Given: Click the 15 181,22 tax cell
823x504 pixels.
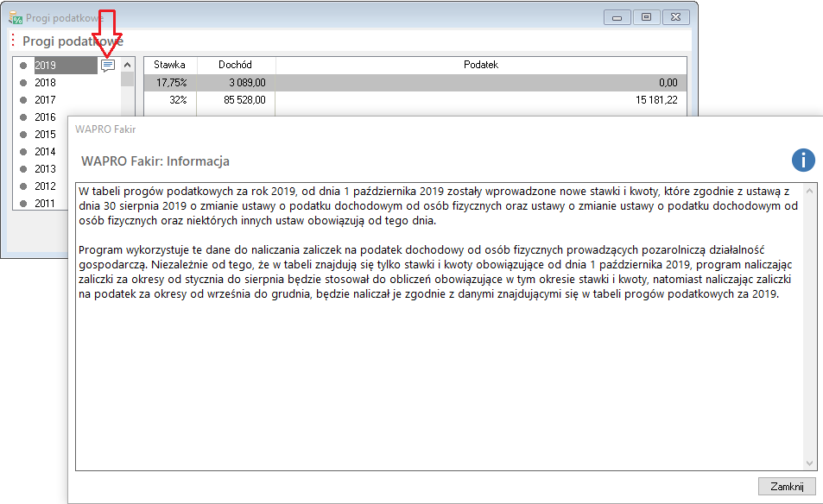Looking at the screenshot, I should click(x=481, y=99).
